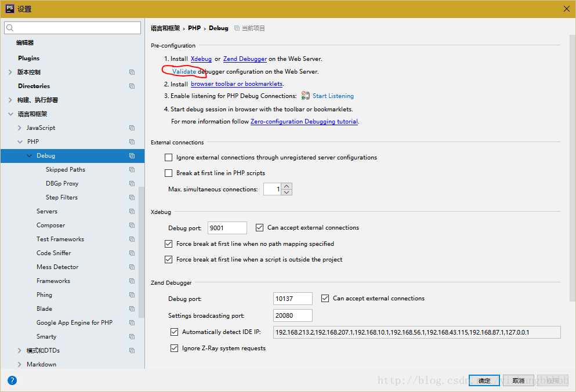Click the project-level icon beside 模式和DTDs
This screenshot has height=392, width=576.
point(132,350)
